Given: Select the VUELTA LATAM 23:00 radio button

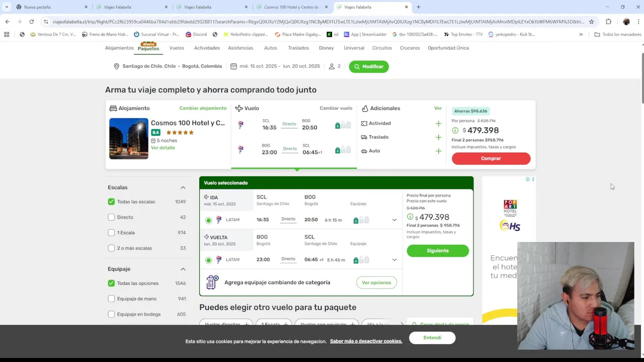Looking at the screenshot, I should 208,260.
